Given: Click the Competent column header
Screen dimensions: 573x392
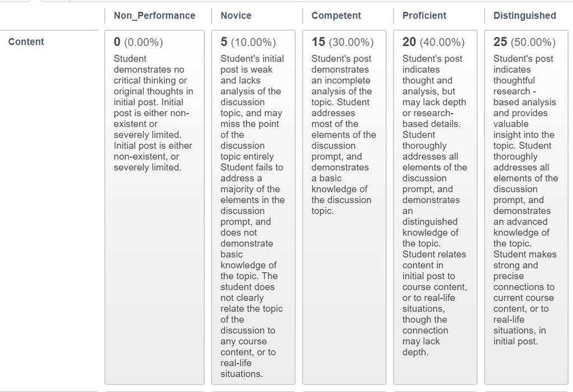Looking at the screenshot, I should (336, 16).
